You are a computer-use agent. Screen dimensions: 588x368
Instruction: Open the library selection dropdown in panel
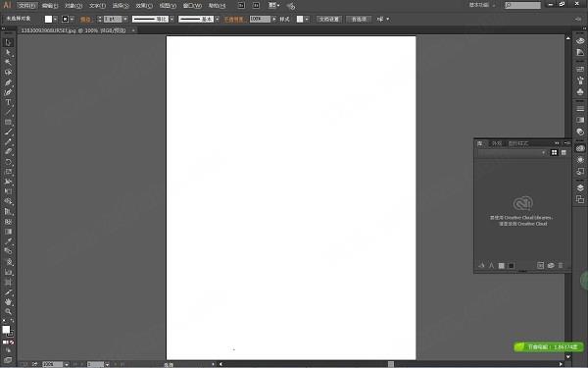pos(513,152)
